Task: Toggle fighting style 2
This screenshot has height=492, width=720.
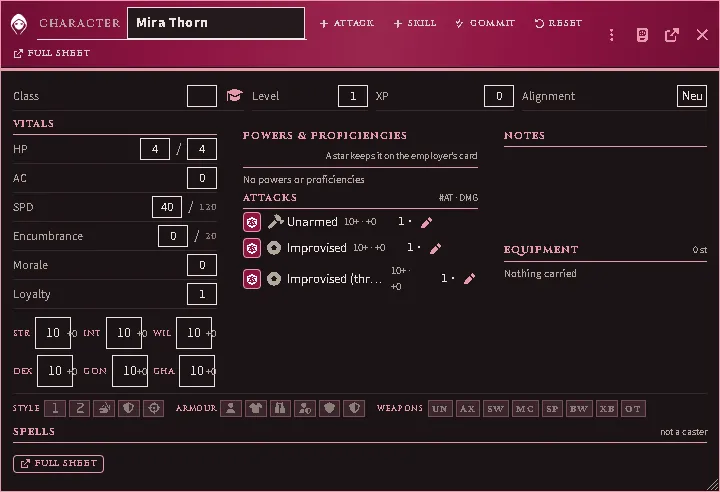Action: pyautogui.click(x=80, y=408)
